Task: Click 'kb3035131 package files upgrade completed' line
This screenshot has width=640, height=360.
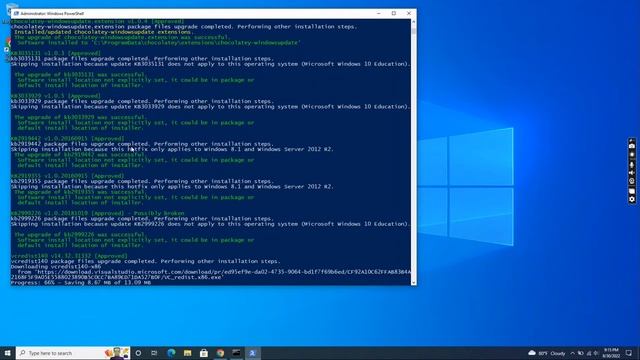Action: (142, 59)
